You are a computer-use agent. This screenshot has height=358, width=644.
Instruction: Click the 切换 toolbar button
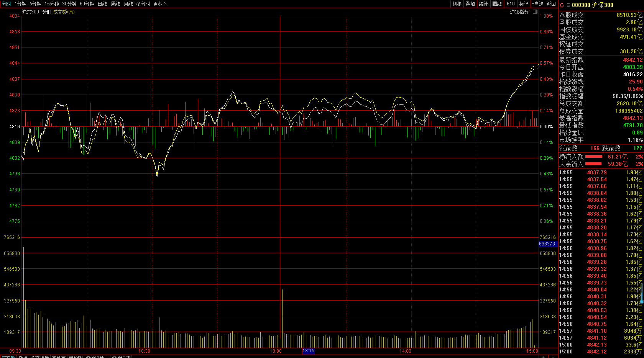pos(457,4)
